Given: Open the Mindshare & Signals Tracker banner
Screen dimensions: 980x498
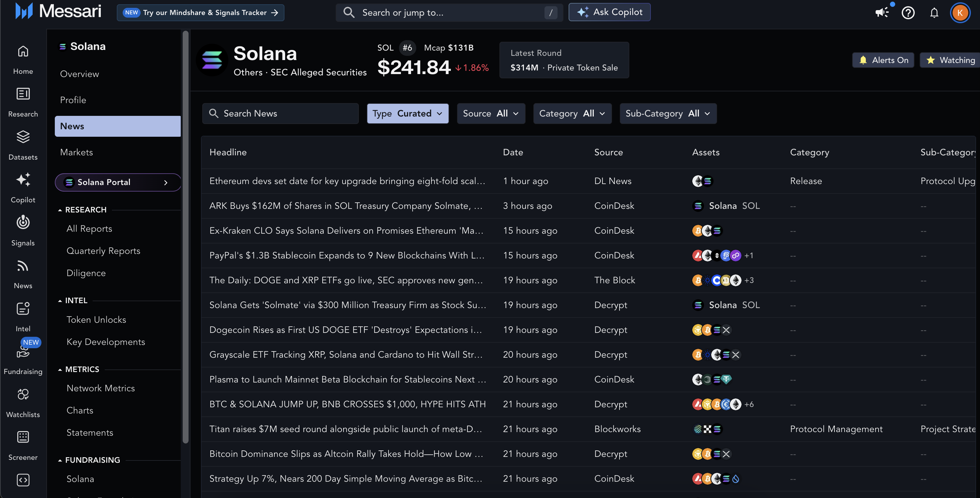Looking at the screenshot, I should pos(201,12).
